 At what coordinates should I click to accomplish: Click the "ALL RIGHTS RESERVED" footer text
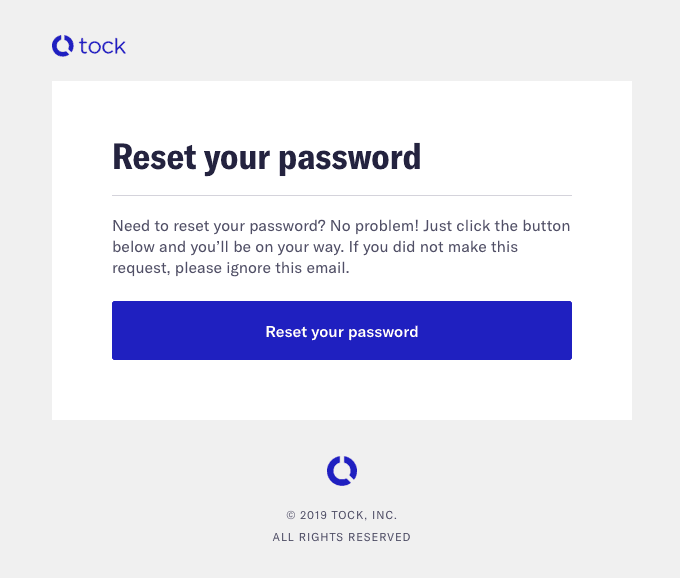point(341,537)
